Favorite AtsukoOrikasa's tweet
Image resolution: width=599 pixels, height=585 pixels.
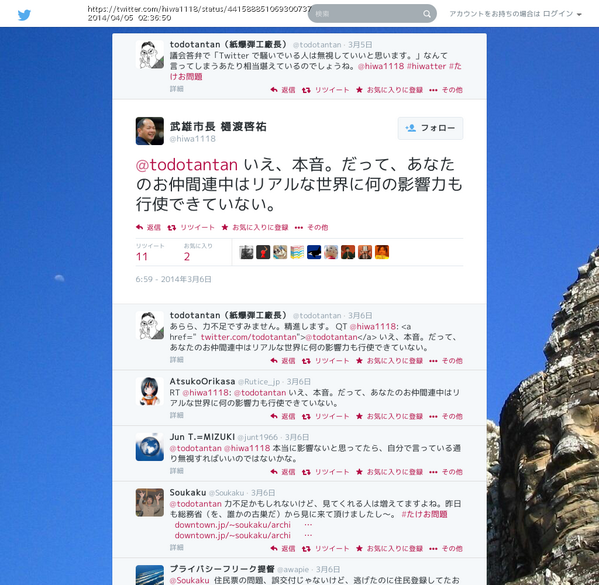[389, 416]
